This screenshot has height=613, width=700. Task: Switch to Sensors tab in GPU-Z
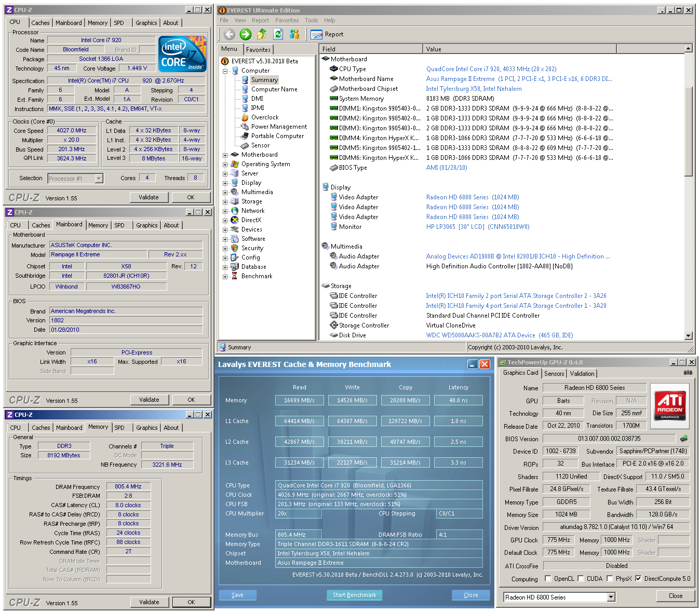coord(554,374)
